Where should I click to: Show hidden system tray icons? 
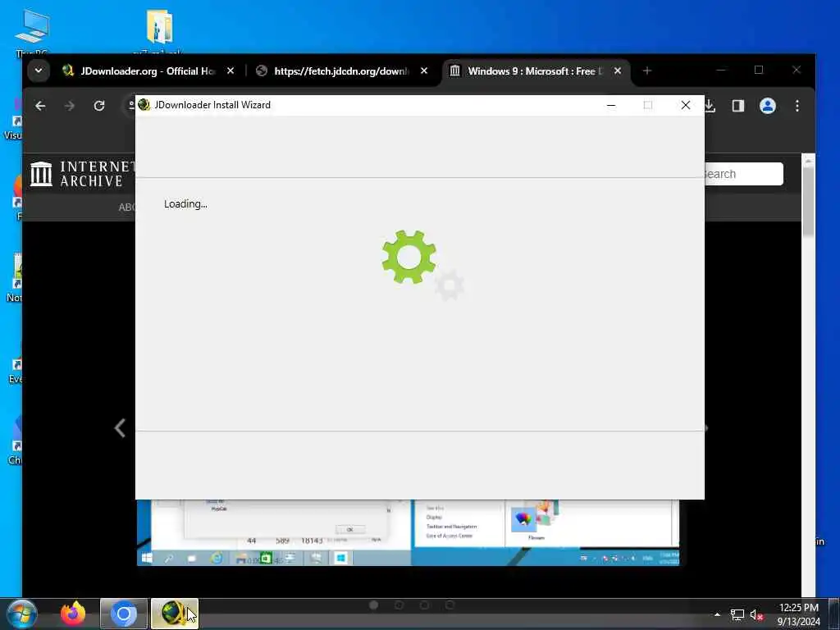[x=717, y=614]
